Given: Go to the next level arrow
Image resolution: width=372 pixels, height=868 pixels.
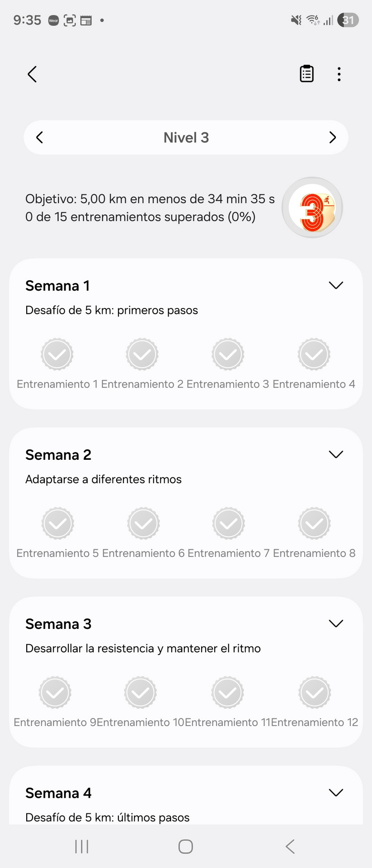Looking at the screenshot, I should [333, 137].
